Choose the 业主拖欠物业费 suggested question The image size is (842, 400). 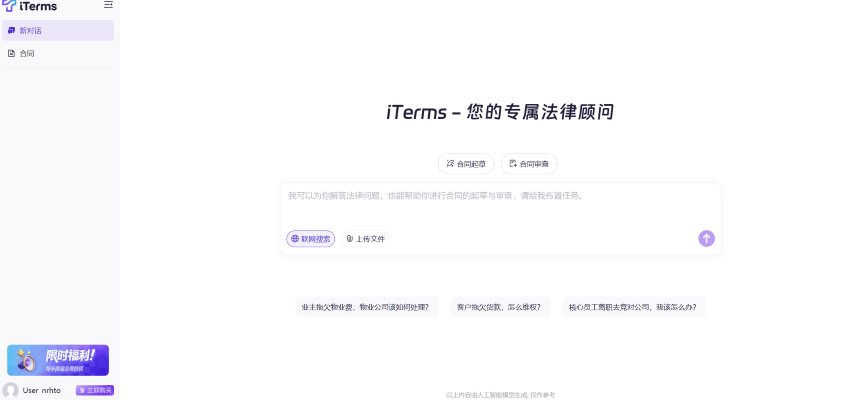367,307
